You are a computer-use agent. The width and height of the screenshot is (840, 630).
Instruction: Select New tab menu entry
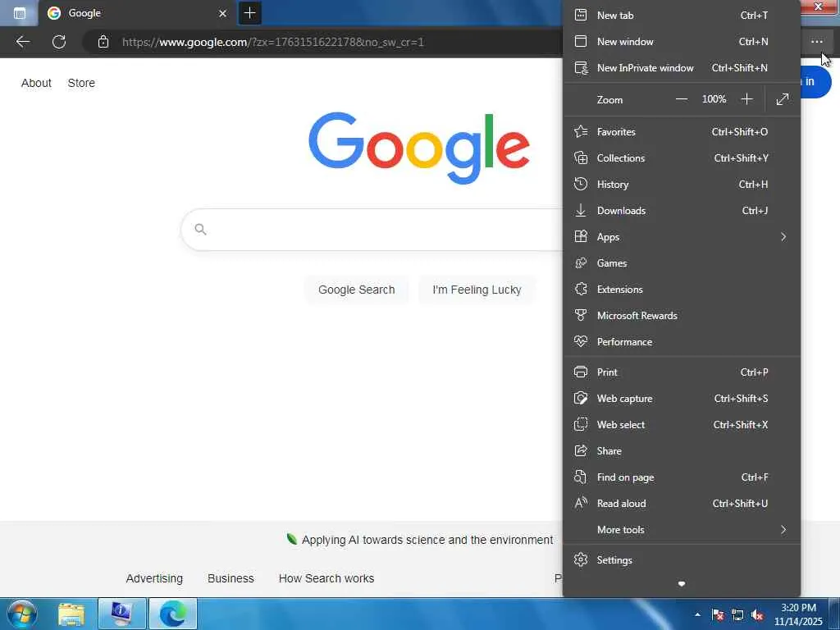(x=682, y=15)
